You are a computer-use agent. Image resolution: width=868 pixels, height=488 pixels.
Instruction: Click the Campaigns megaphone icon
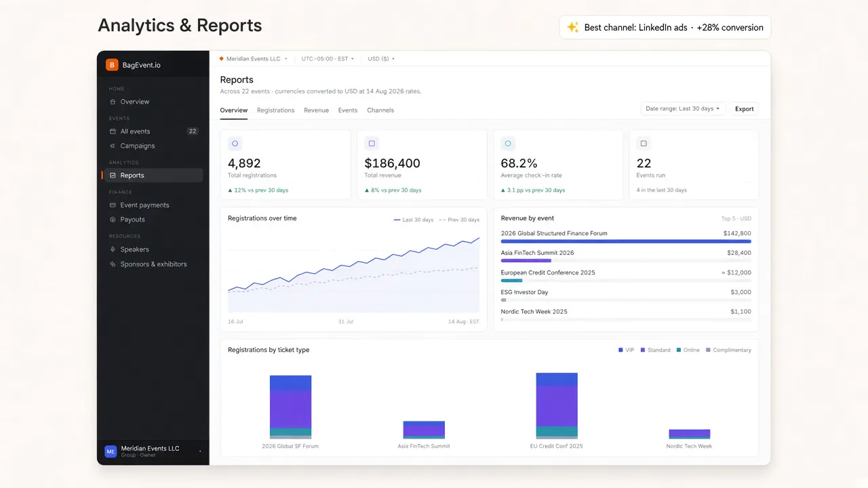tap(113, 146)
